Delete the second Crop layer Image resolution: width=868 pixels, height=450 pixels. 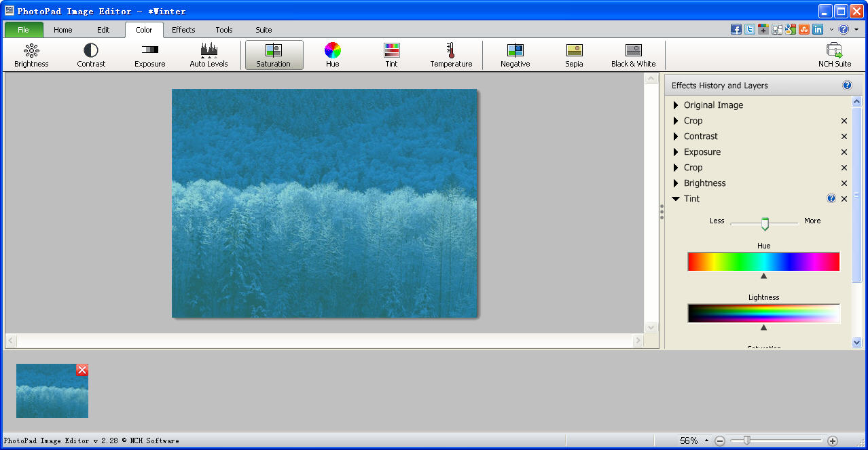(x=844, y=168)
